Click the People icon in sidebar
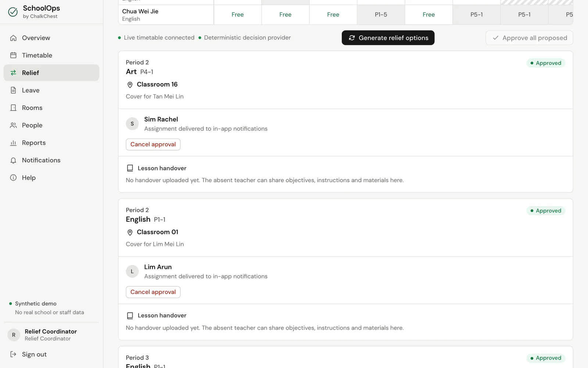This screenshot has width=588, height=368. [13, 125]
